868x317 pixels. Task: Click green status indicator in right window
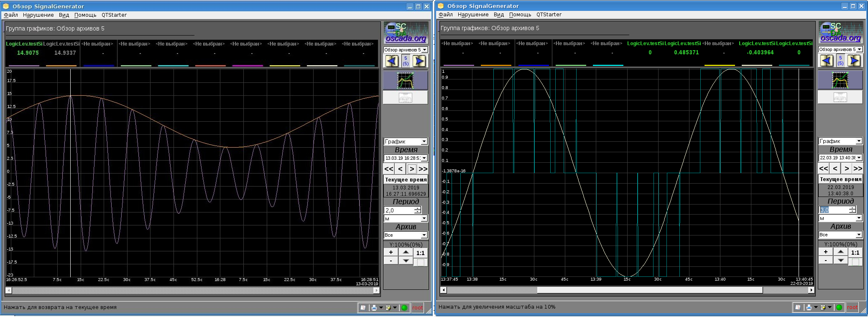[839, 307]
